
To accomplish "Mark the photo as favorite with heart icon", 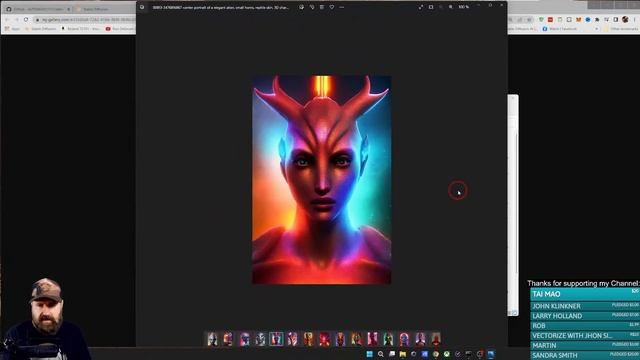I will coord(332,7).
